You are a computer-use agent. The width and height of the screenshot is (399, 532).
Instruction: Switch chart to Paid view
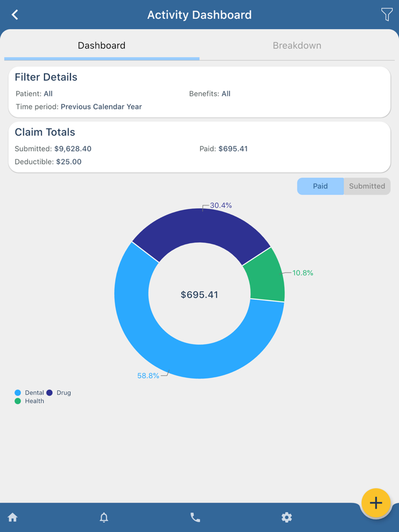320,186
